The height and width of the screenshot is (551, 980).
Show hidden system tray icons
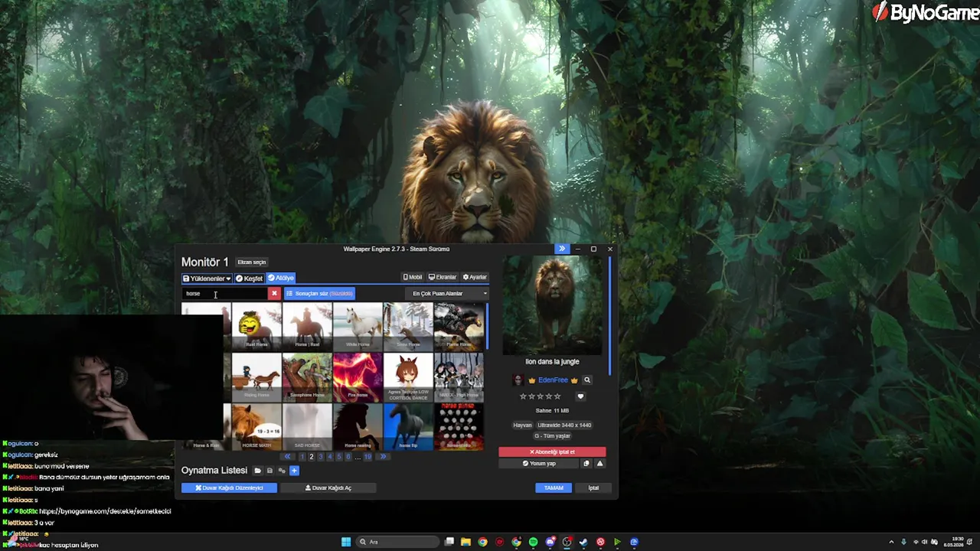[891, 542]
